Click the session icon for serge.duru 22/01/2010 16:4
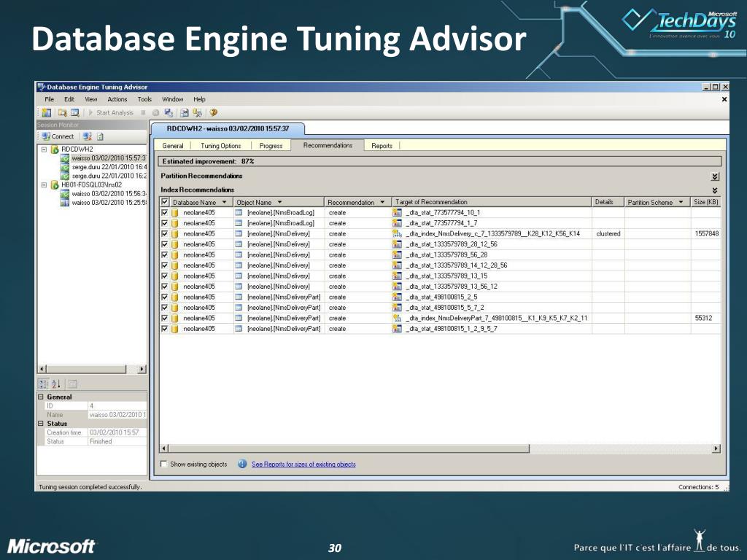This screenshot has width=747, height=560. pyautogui.click(x=65, y=167)
